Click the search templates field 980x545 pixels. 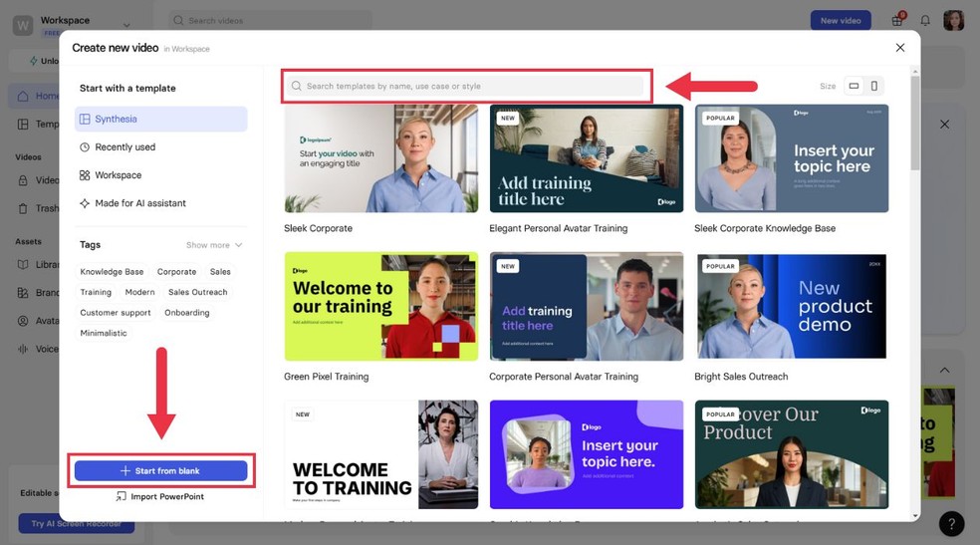[466, 87]
